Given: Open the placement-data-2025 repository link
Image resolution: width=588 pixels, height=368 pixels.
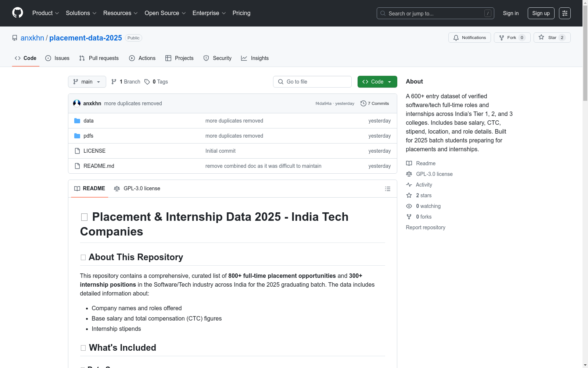Looking at the screenshot, I should point(86,38).
